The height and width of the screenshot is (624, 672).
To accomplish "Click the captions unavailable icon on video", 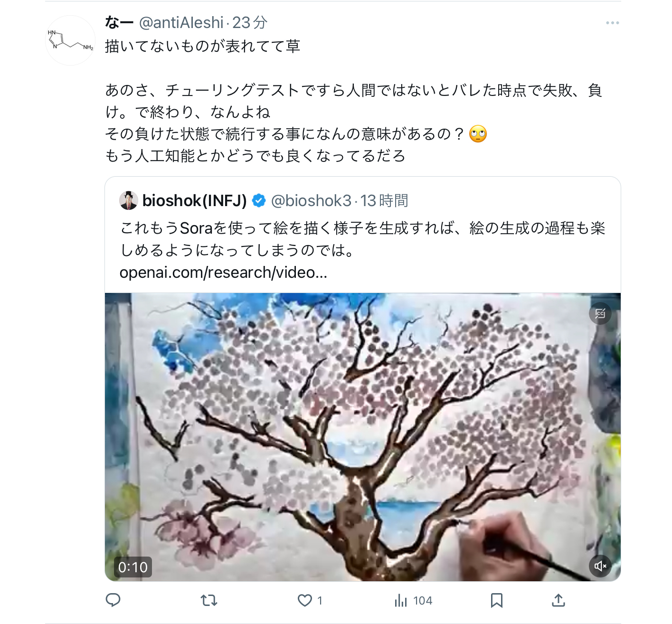I will coord(600,313).
